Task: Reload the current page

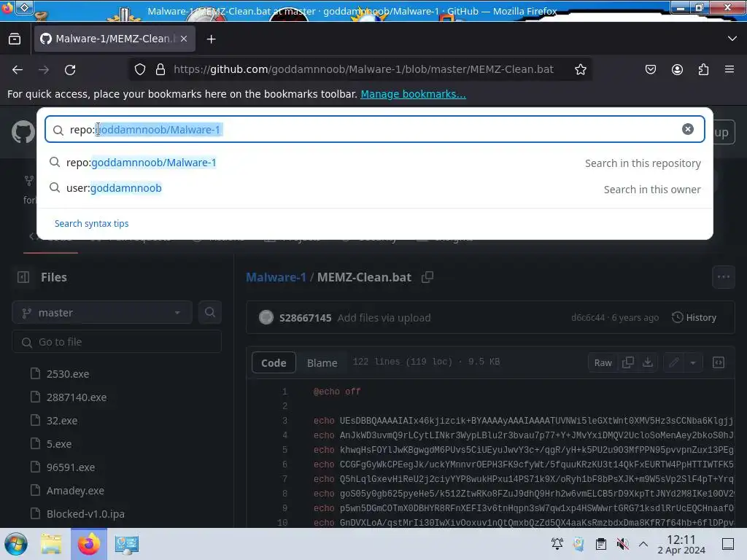Action: (x=70, y=70)
